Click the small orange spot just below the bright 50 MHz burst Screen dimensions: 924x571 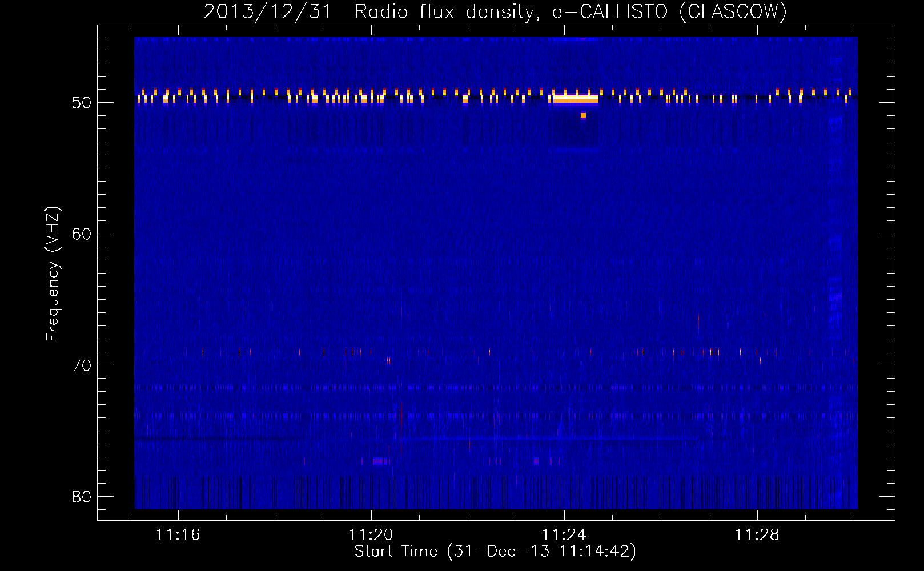pos(583,115)
